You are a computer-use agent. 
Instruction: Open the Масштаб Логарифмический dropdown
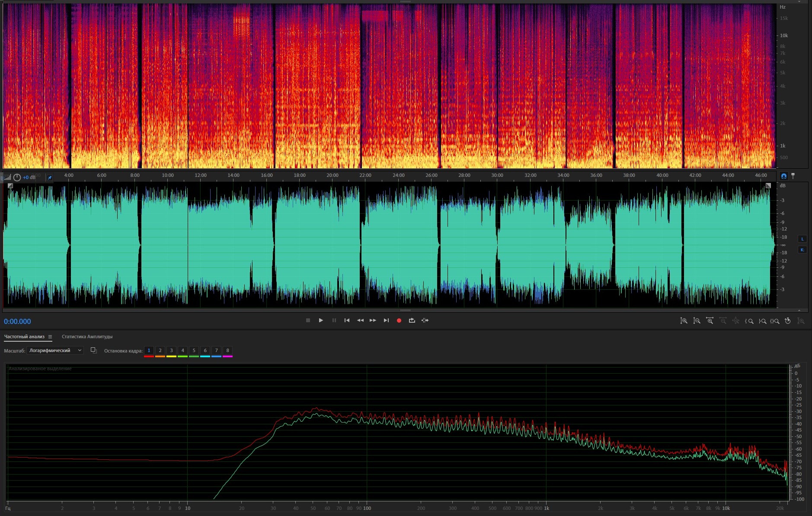pos(55,351)
